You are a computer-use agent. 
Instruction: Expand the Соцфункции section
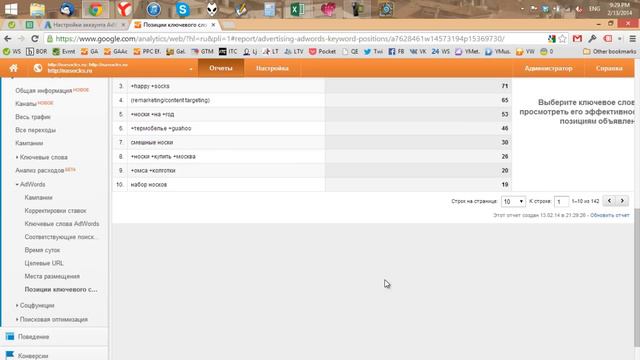(37, 305)
